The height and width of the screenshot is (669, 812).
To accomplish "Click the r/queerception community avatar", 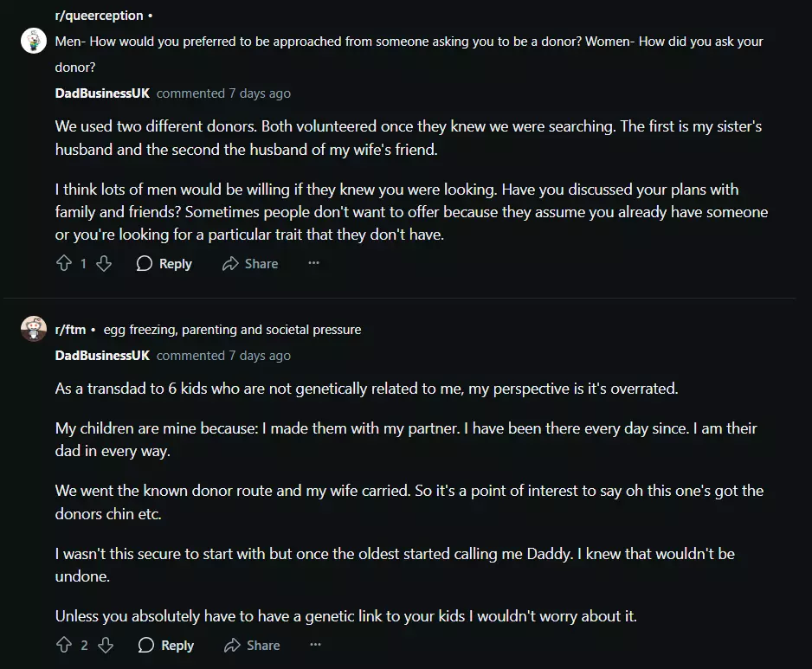I will click(34, 41).
